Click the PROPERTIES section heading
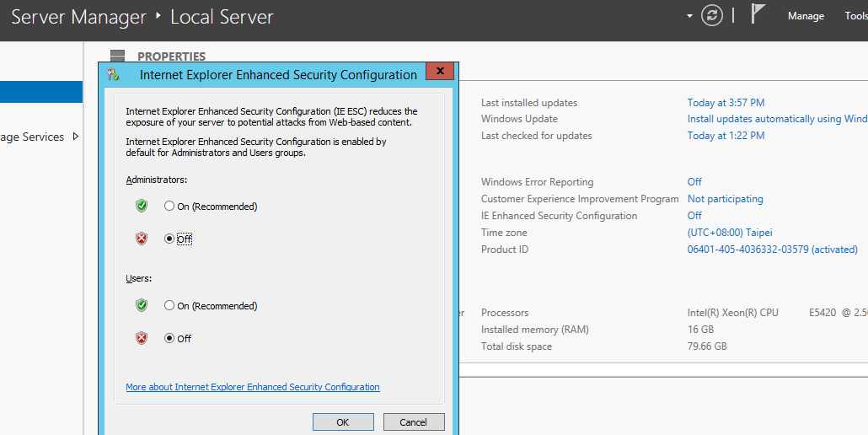The width and height of the screenshot is (868, 435). pyautogui.click(x=171, y=56)
